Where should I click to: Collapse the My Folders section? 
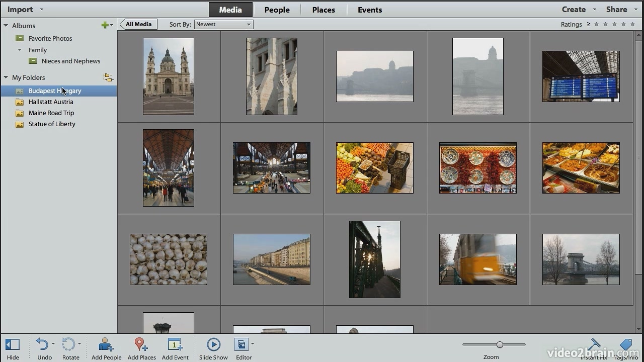pyautogui.click(x=6, y=77)
